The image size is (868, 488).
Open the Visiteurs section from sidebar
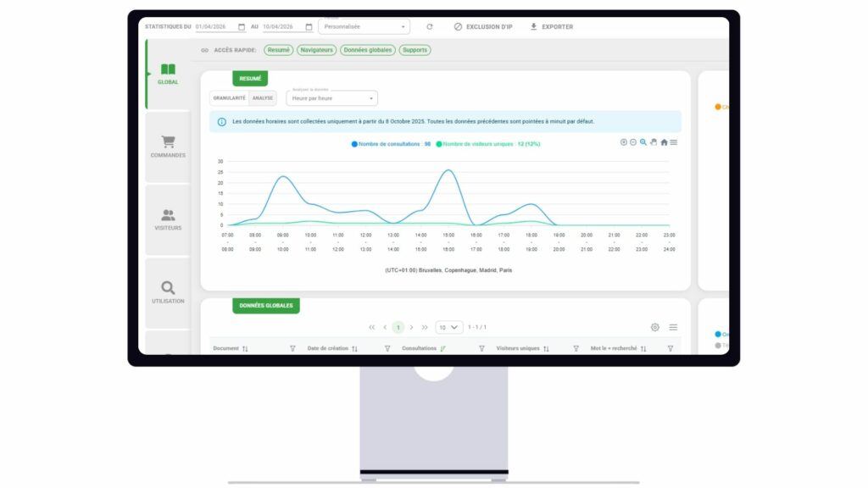168,217
